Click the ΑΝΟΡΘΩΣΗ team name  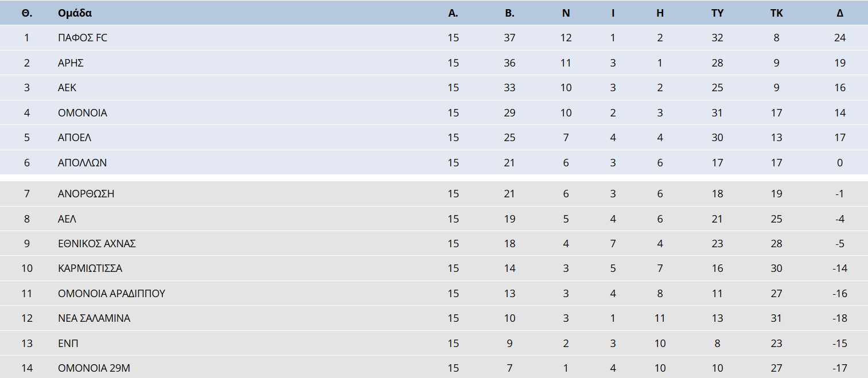pyautogui.click(x=86, y=194)
